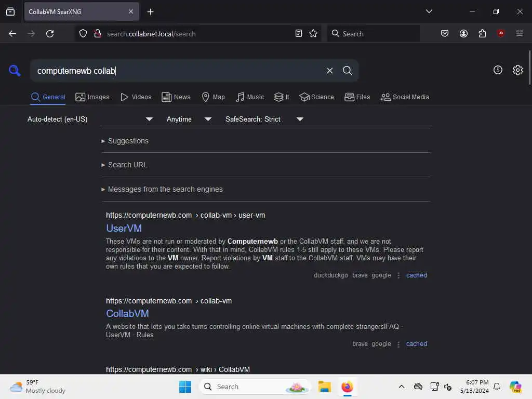The image size is (532, 399).
Task: Close the CollabVM SearXNG tab
Action: 131,12
